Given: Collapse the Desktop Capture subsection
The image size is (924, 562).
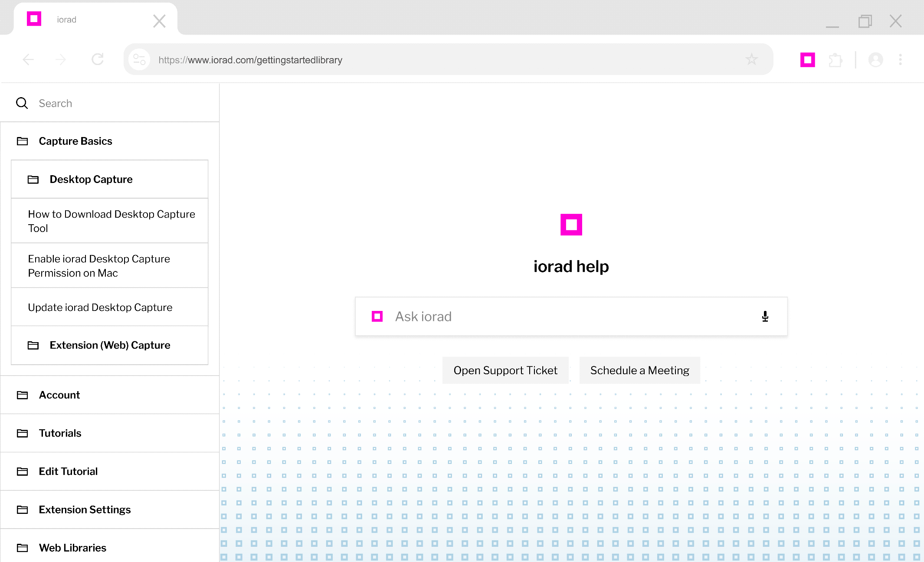Looking at the screenshot, I should tap(110, 179).
